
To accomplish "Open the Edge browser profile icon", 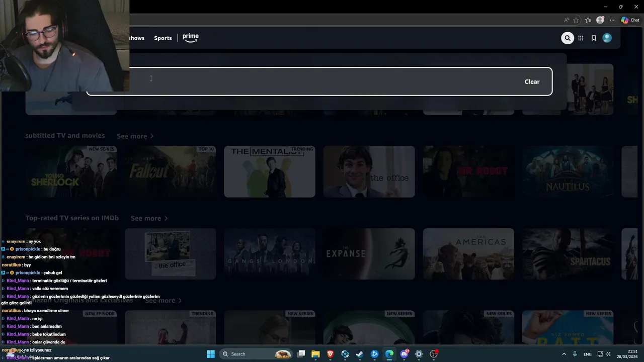I will coord(600,20).
